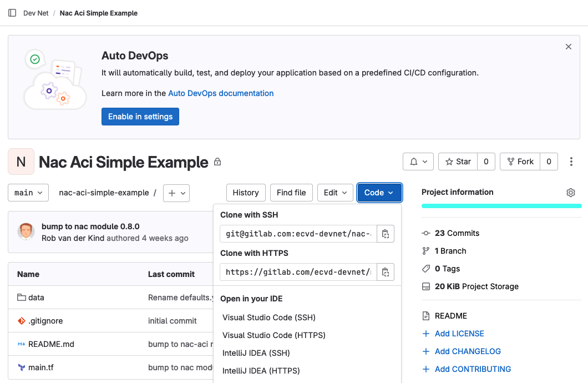Open the star count showing 0
This screenshot has width=588, height=383.
[x=486, y=162]
